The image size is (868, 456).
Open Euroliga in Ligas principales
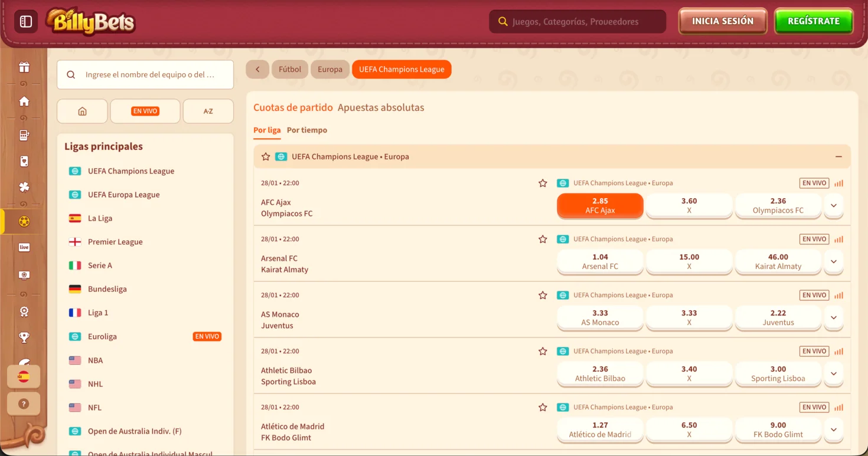[145, 337]
